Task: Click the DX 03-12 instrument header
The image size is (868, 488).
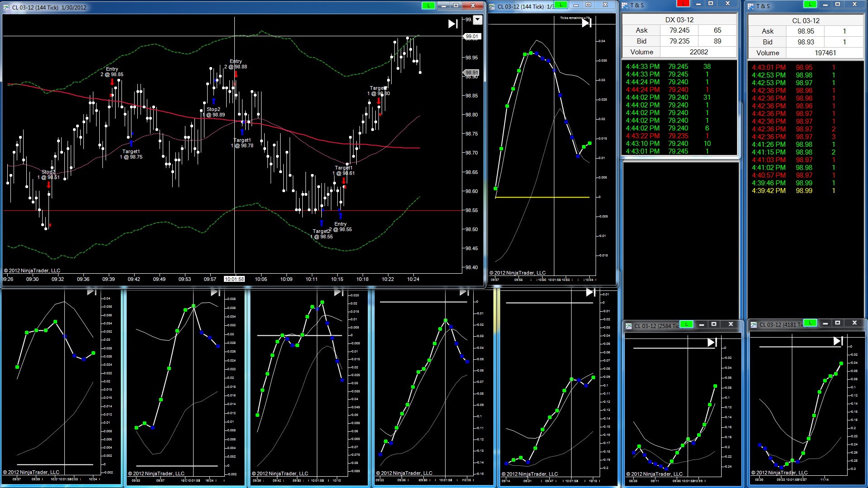Action: 679,19
